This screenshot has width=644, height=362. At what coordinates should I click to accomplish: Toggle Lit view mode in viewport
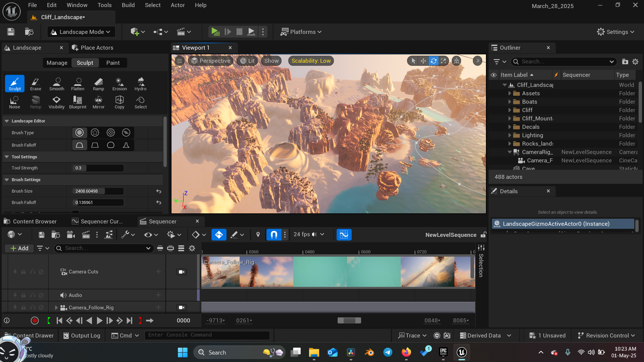tap(247, 61)
